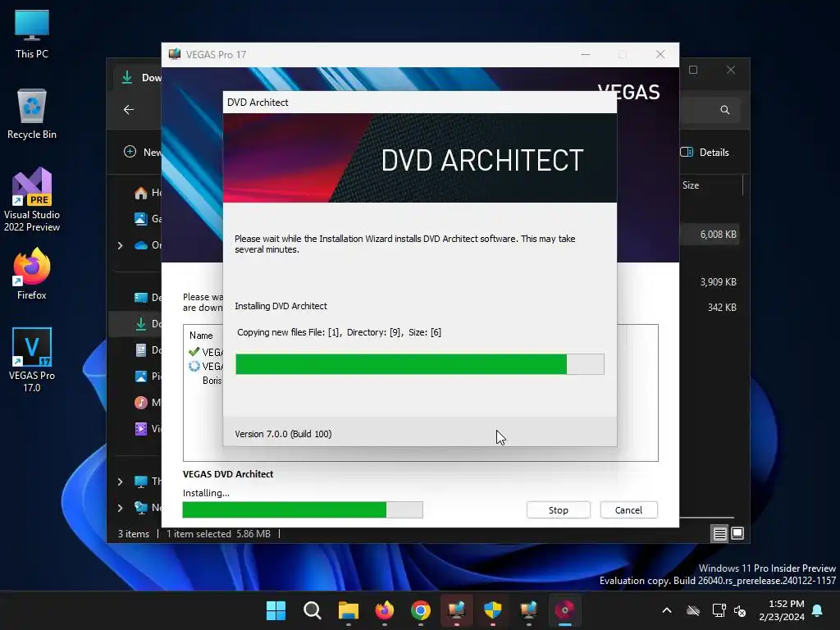Launch Firefox from the desktop shortcut

32,274
